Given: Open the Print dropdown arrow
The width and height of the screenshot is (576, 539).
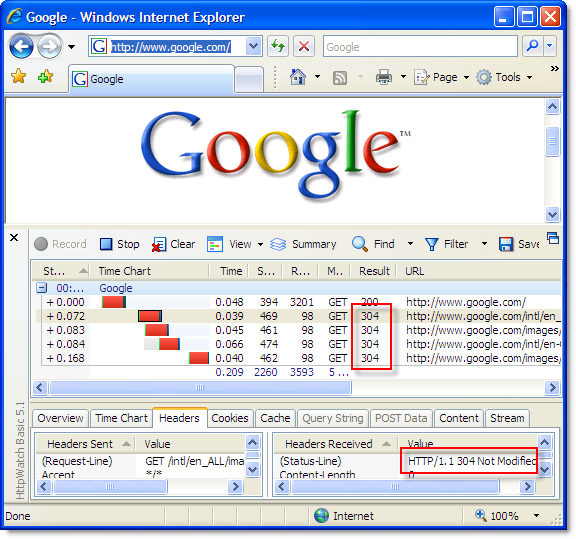Looking at the screenshot, I should pos(403,77).
